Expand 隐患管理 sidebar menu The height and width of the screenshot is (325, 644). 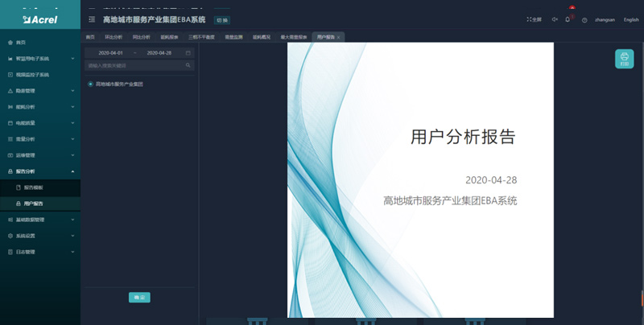click(x=40, y=91)
